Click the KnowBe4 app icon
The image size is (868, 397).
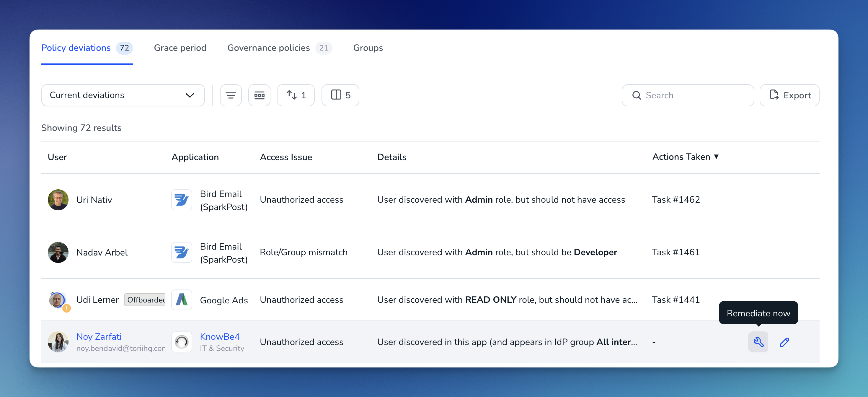182,342
